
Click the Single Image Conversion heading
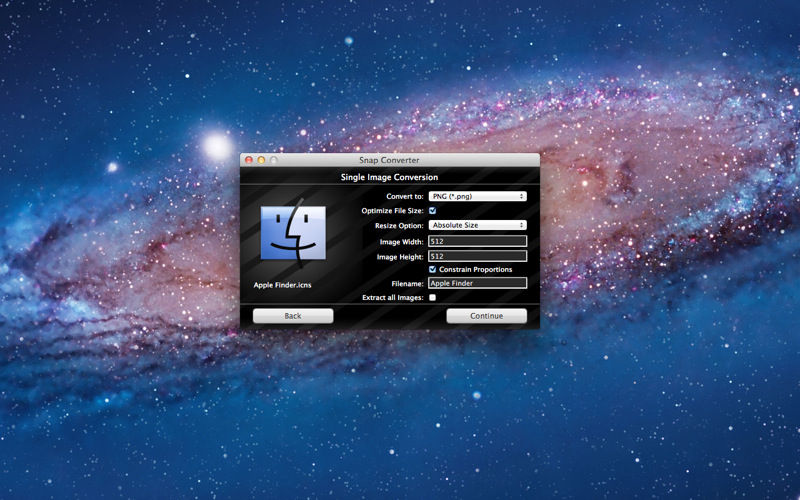point(389,177)
